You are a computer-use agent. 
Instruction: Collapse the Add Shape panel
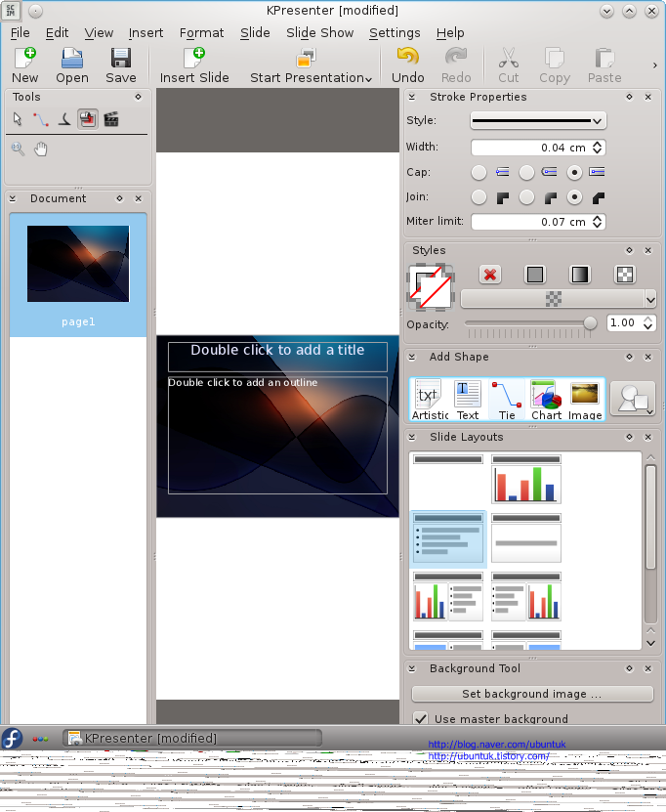412,357
